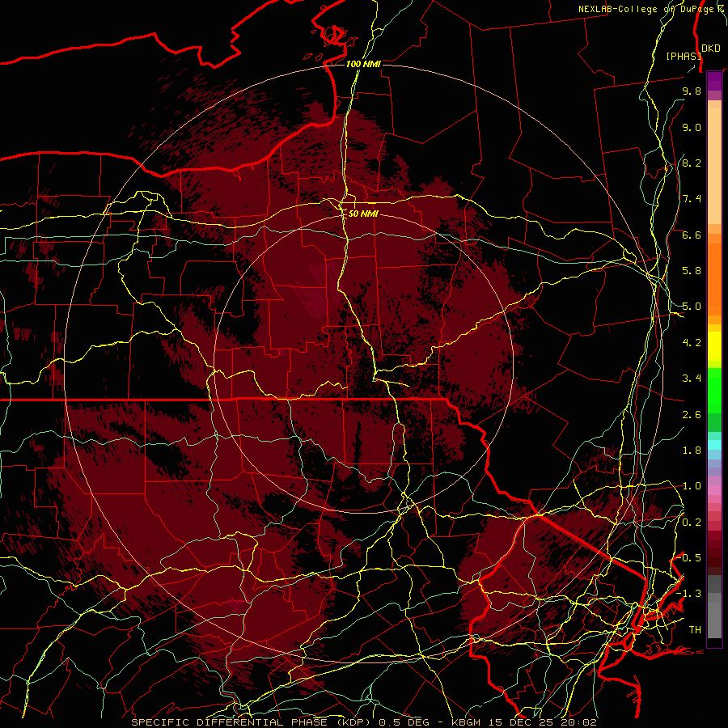The width and height of the screenshot is (728, 728).
Task: Click the 2.6 scale value
Action: coord(692,414)
